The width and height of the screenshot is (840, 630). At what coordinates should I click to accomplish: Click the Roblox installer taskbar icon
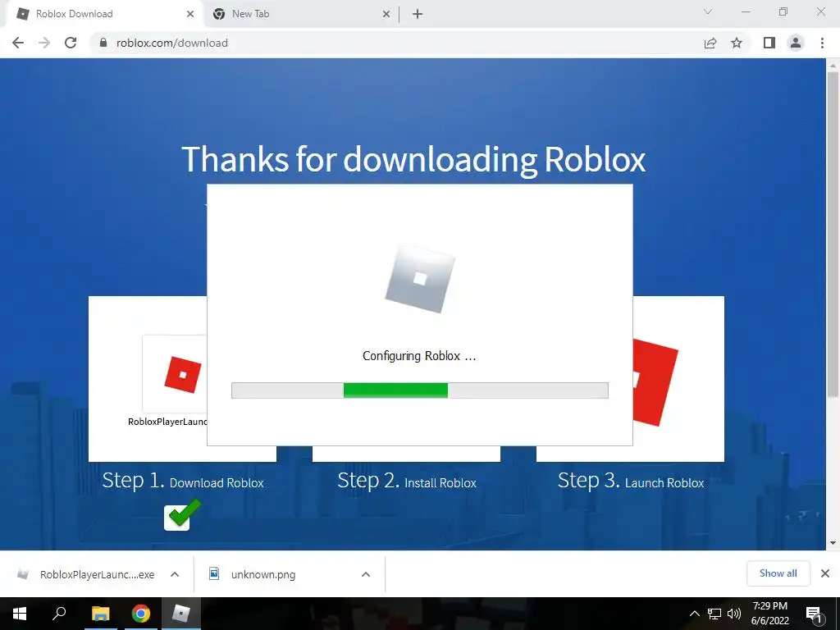click(x=181, y=614)
